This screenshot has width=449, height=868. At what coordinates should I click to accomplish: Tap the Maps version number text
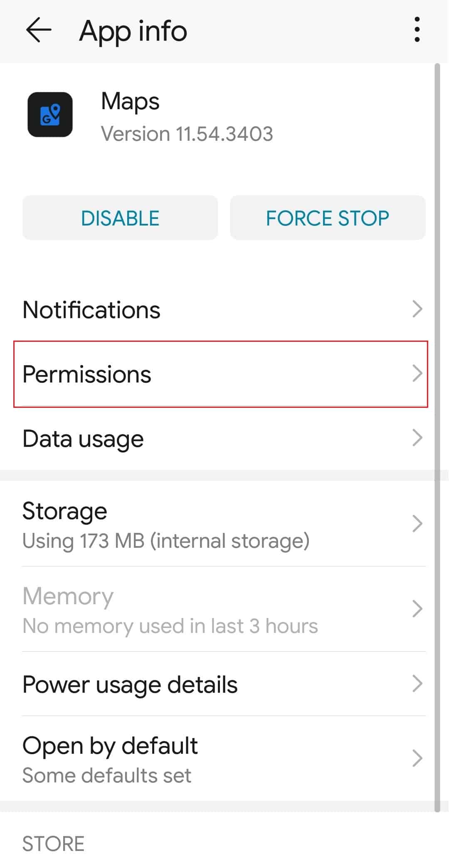(187, 134)
